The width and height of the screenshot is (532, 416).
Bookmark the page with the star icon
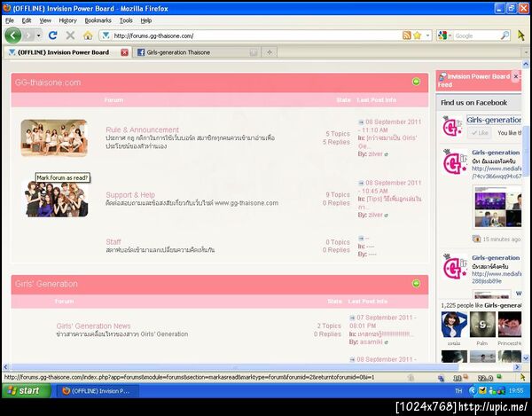click(418, 35)
